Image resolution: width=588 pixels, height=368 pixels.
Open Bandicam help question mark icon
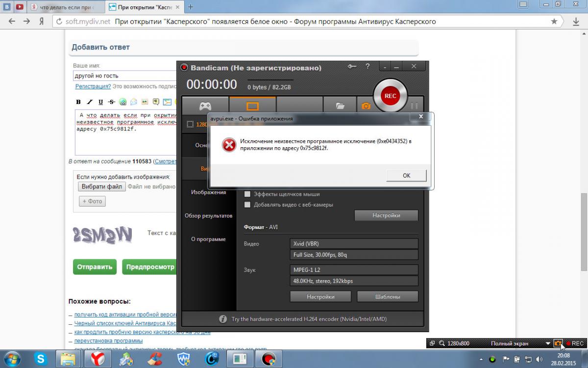[x=367, y=67]
